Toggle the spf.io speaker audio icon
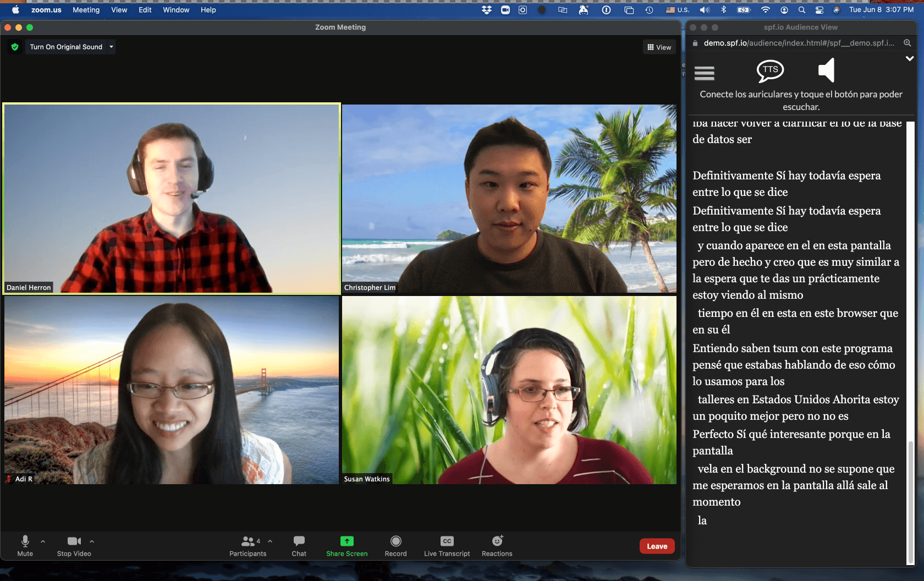924x581 pixels. (827, 70)
